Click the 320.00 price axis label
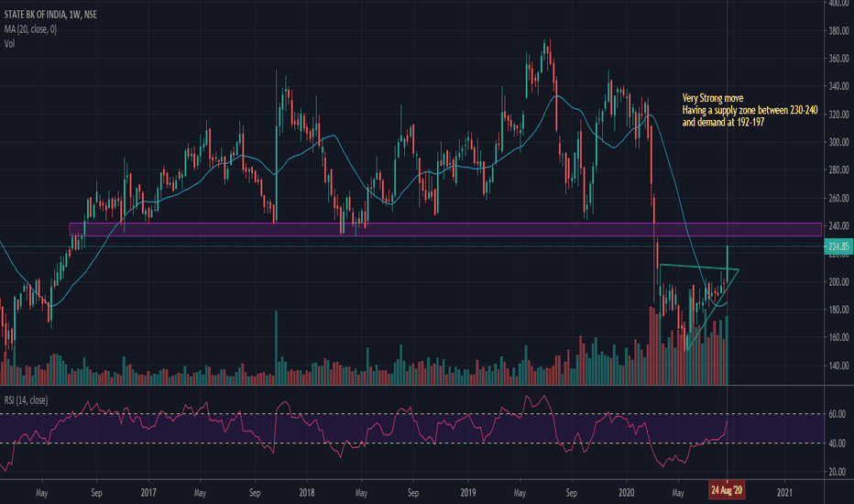The width and height of the screenshot is (854, 504). tap(838, 115)
